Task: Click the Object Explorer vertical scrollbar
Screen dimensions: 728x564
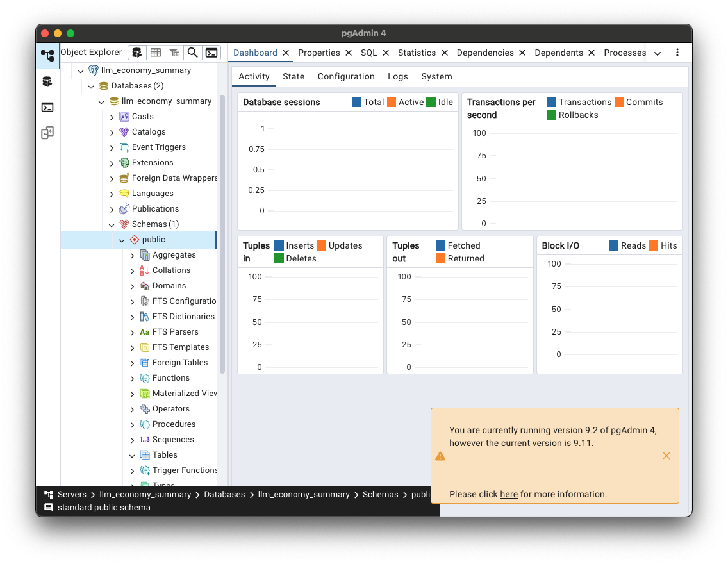Action: [x=222, y=235]
